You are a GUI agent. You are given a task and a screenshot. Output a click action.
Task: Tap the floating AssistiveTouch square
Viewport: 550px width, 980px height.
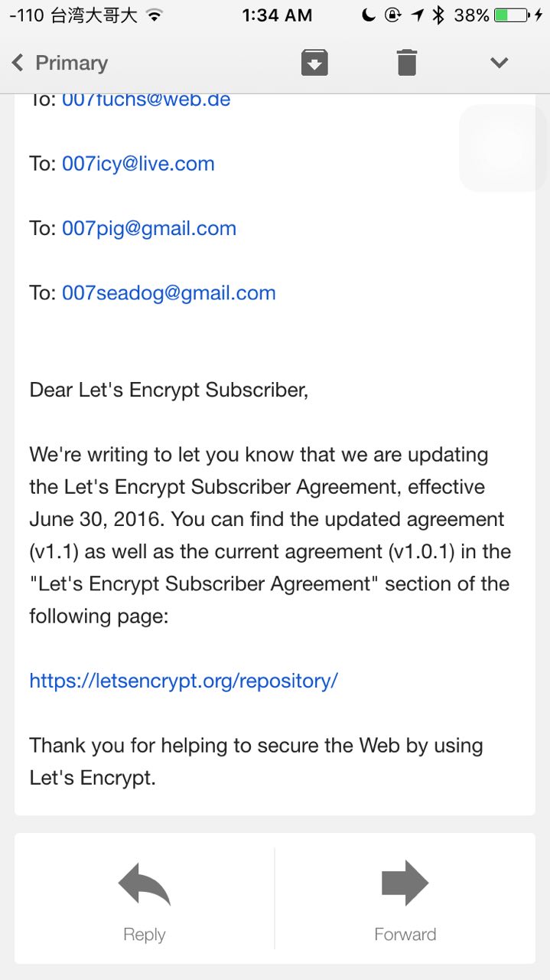click(502, 148)
